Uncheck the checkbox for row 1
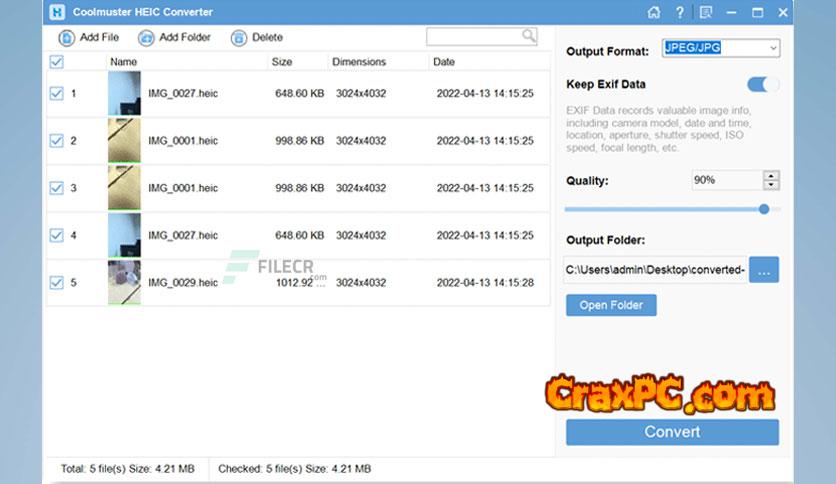Screen dimensions: 836x484 click(56, 94)
